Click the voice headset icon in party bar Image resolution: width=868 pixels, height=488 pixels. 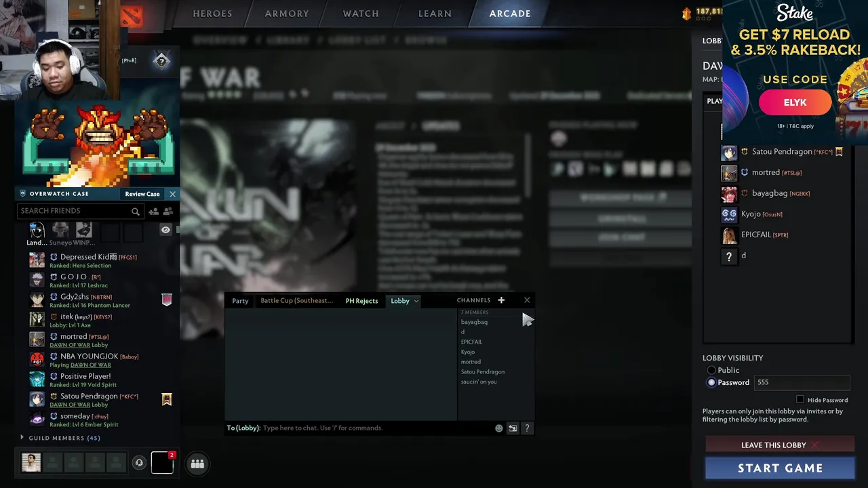click(139, 463)
